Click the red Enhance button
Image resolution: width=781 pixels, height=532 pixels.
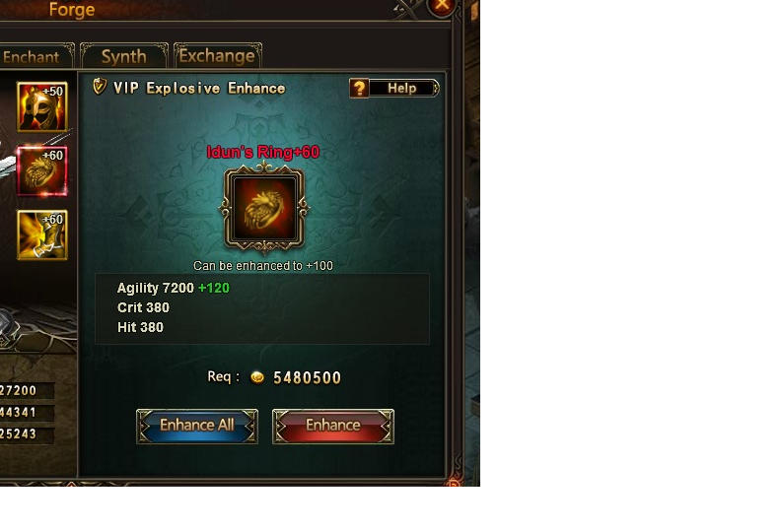click(x=333, y=426)
